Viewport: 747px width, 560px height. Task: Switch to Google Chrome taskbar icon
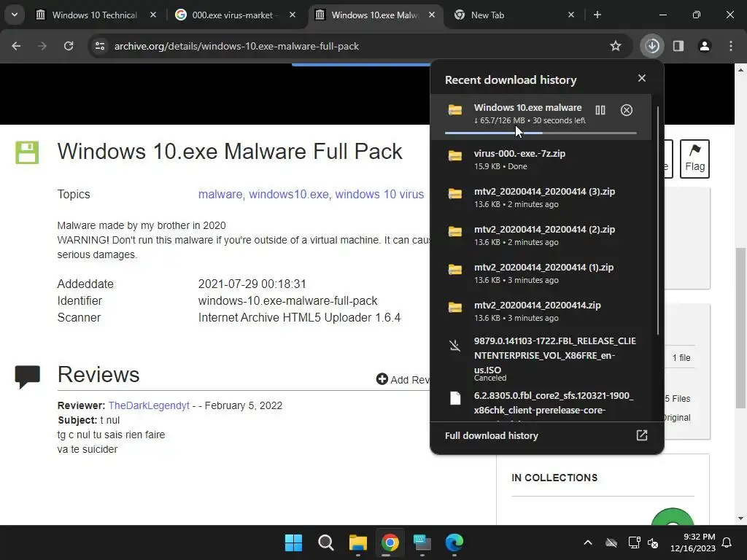click(390, 542)
